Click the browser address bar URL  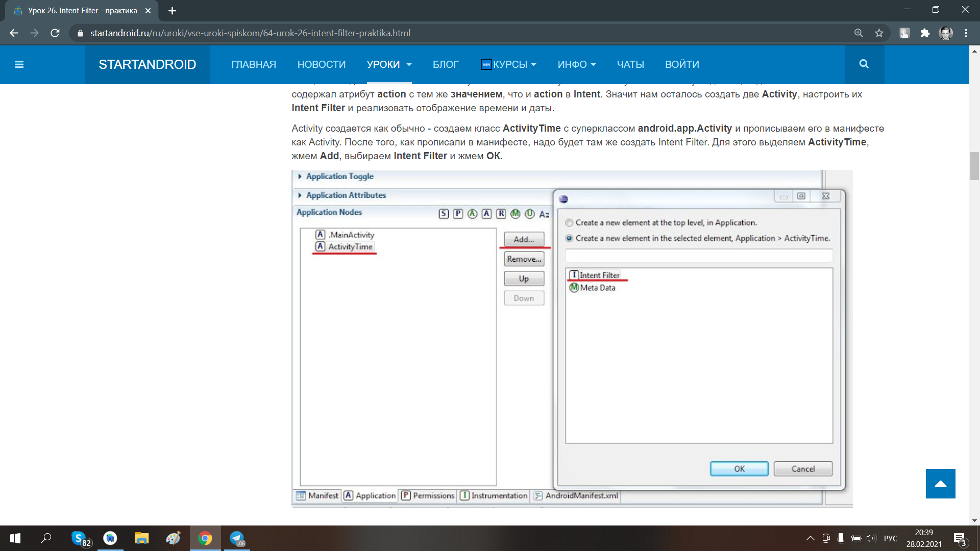250,33
